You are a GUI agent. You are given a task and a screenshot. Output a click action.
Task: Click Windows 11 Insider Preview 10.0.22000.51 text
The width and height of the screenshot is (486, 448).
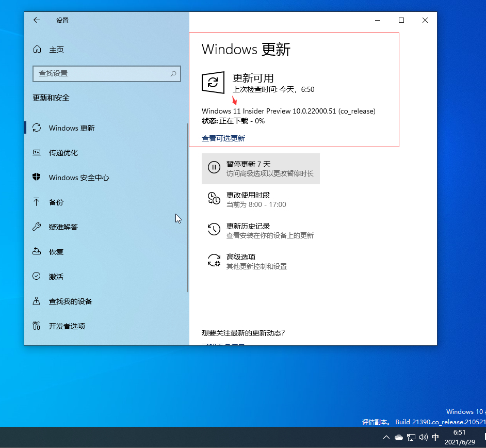tap(288, 111)
